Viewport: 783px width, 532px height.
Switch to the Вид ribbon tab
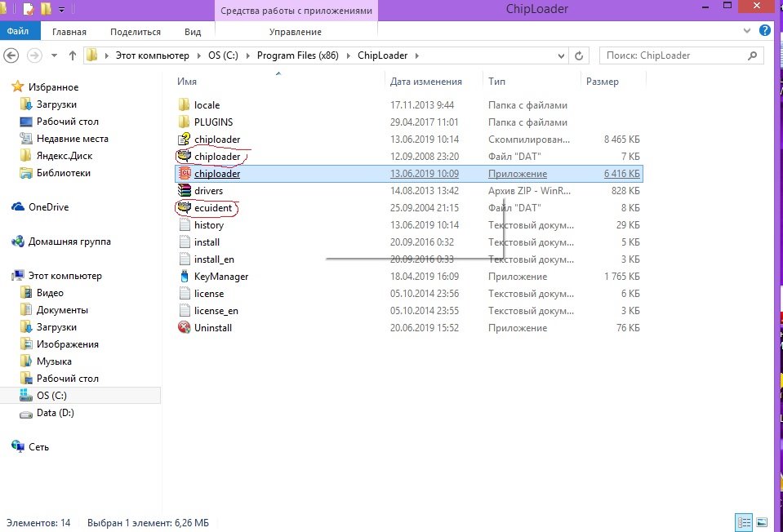point(193,32)
